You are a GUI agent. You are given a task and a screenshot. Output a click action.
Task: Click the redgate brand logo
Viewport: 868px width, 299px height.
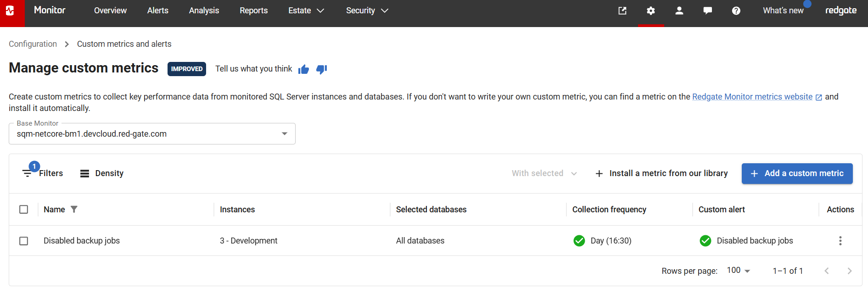pyautogui.click(x=841, y=11)
